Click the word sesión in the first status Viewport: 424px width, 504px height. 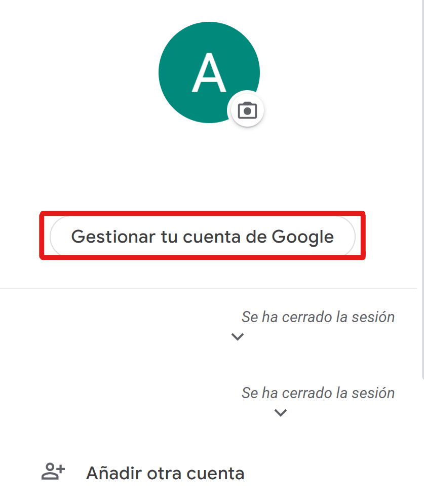373,317
